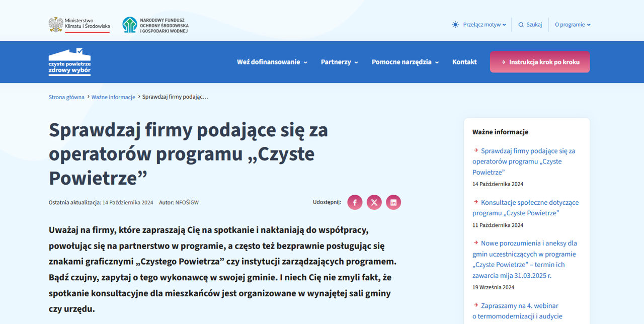Click the current-page breadcrumb Sprawdzaj firmy podając…
The image size is (644, 324).
click(175, 97)
